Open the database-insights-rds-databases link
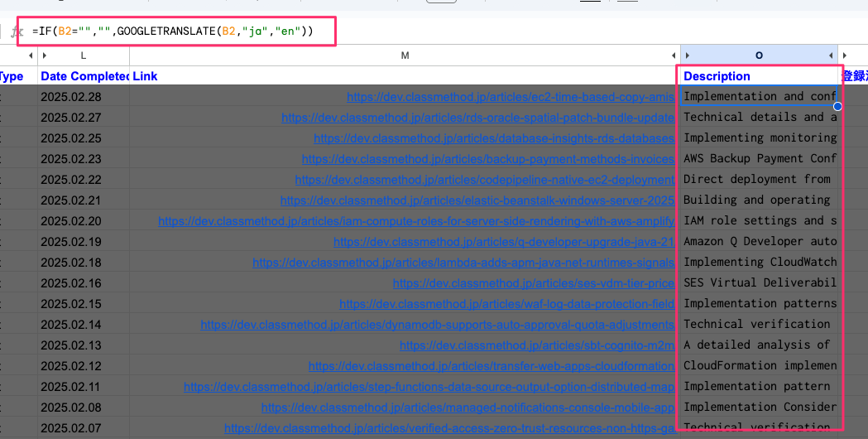 pyautogui.click(x=494, y=138)
